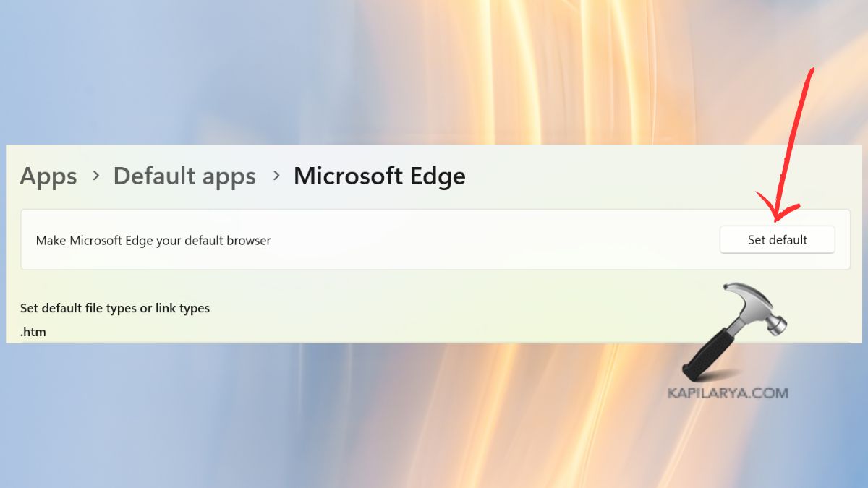Click the Set default file types or link types heading
Screen dimensions: 868x488
tap(115, 308)
